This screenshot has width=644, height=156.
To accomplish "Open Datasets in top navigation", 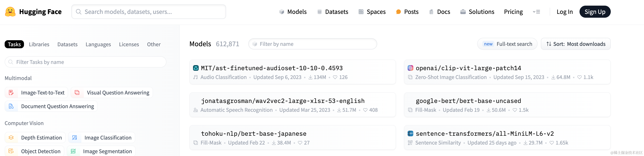I will pos(332,12).
